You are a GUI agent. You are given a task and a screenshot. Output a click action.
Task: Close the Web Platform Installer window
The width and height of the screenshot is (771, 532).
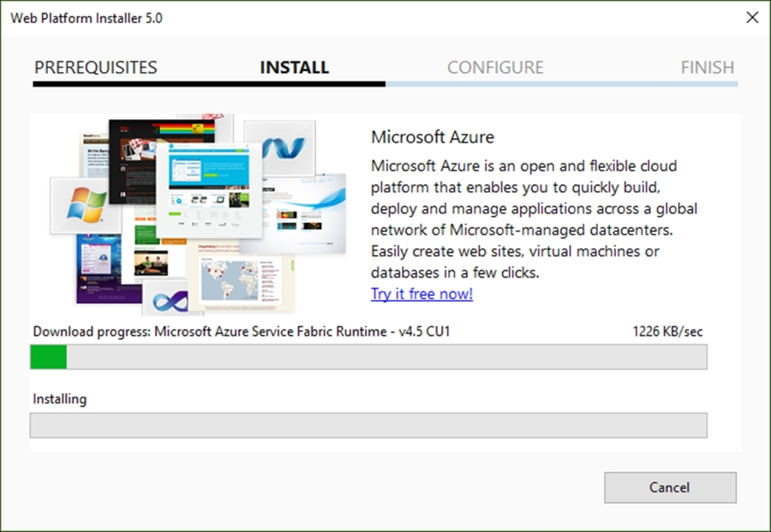tap(752, 18)
